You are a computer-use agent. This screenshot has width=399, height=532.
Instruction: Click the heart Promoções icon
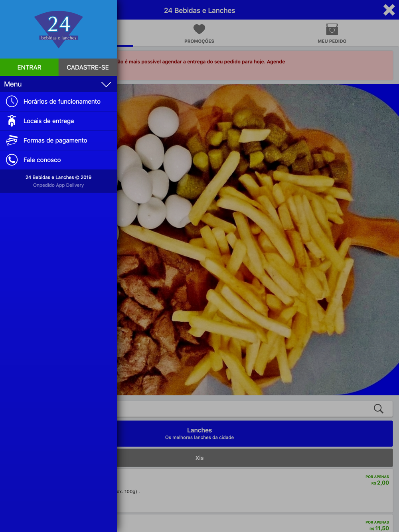tap(199, 29)
